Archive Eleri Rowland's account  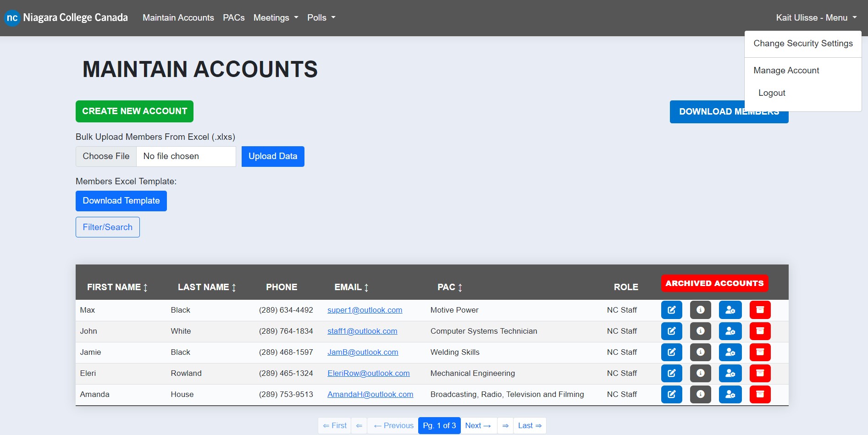(760, 373)
